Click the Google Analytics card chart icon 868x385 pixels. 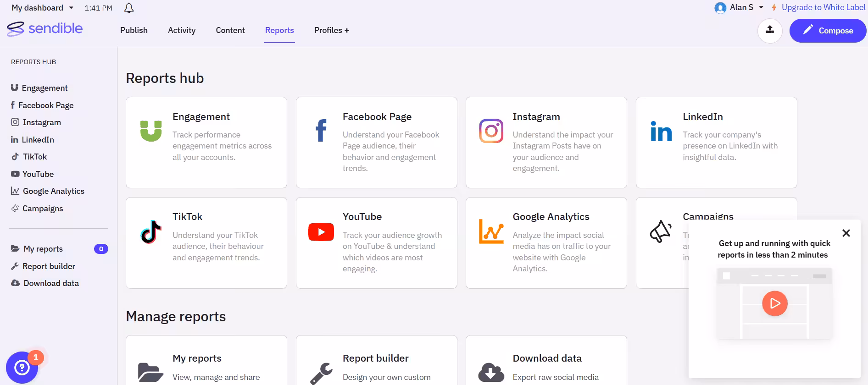click(x=491, y=231)
